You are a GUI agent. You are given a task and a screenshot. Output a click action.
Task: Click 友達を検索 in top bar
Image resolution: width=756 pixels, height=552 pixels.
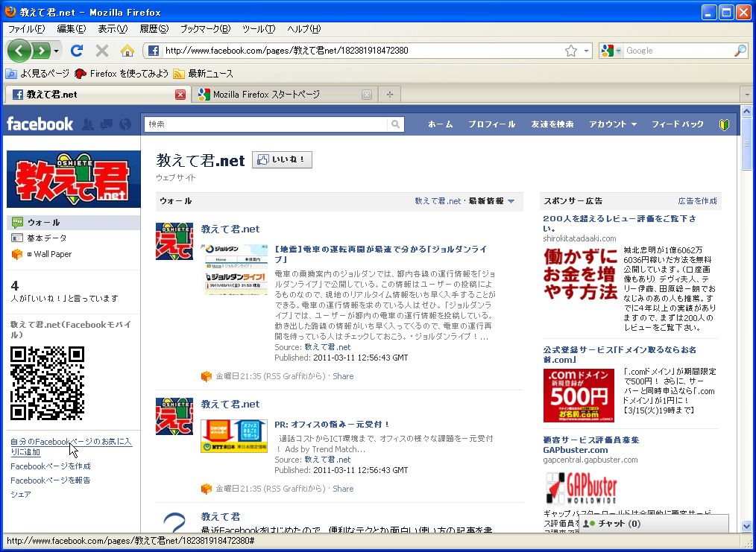552,124
